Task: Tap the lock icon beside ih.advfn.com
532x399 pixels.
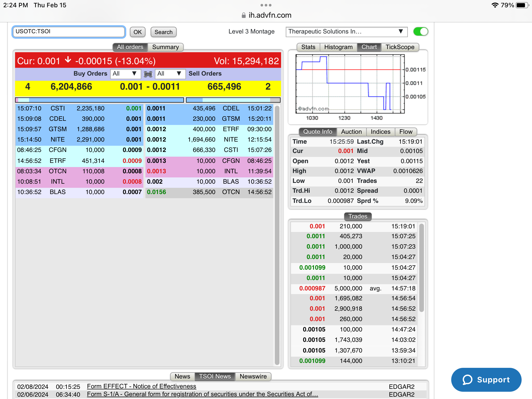Action: tap(244, 15)
